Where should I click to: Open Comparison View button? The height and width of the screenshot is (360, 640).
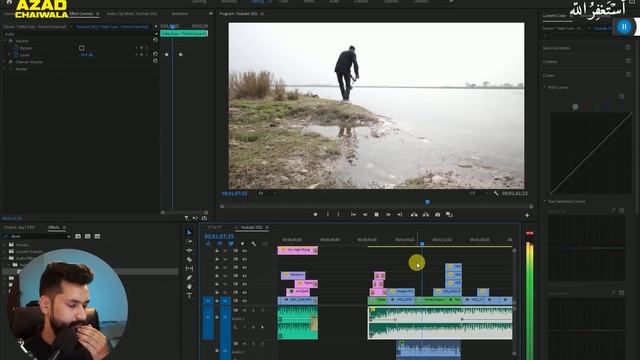449,214
